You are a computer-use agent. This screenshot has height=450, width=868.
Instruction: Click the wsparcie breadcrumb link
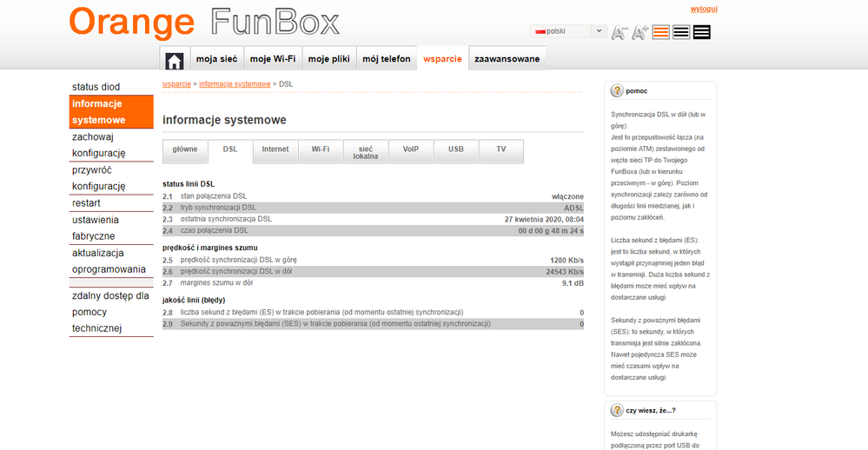pyautogui.click(x=176, y=83)
